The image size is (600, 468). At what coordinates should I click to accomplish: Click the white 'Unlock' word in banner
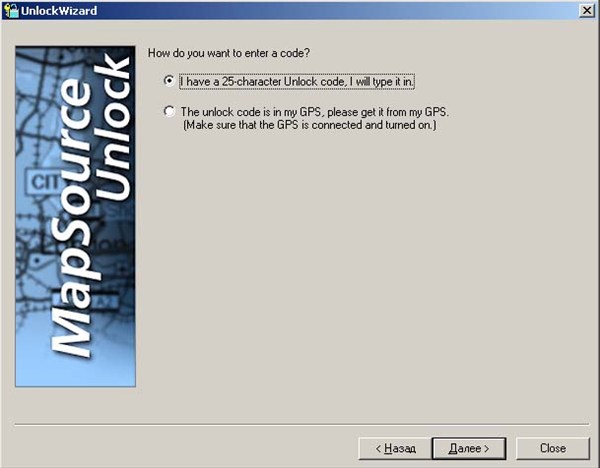pos(112,128)
